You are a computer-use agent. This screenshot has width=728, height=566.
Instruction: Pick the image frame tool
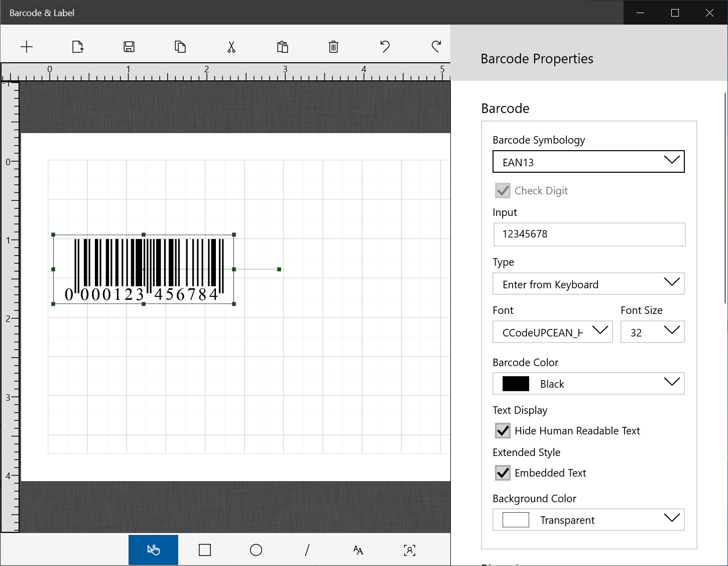(x=410, y=550)
